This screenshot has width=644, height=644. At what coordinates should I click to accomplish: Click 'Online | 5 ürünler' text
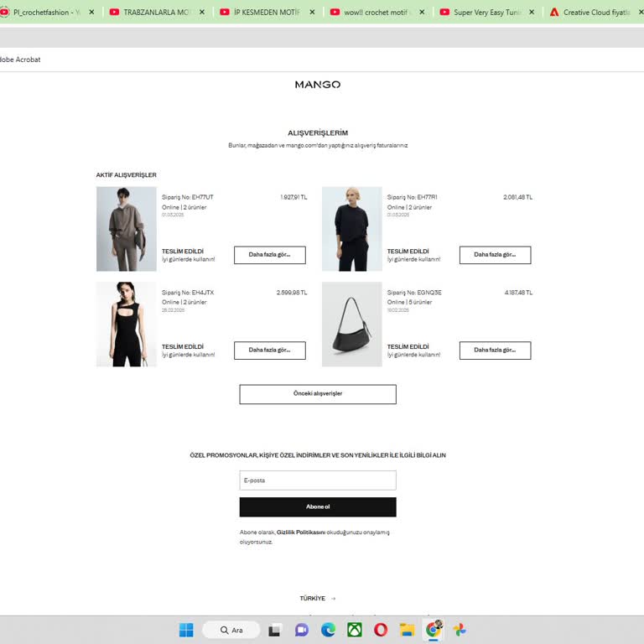pos(409,302)
